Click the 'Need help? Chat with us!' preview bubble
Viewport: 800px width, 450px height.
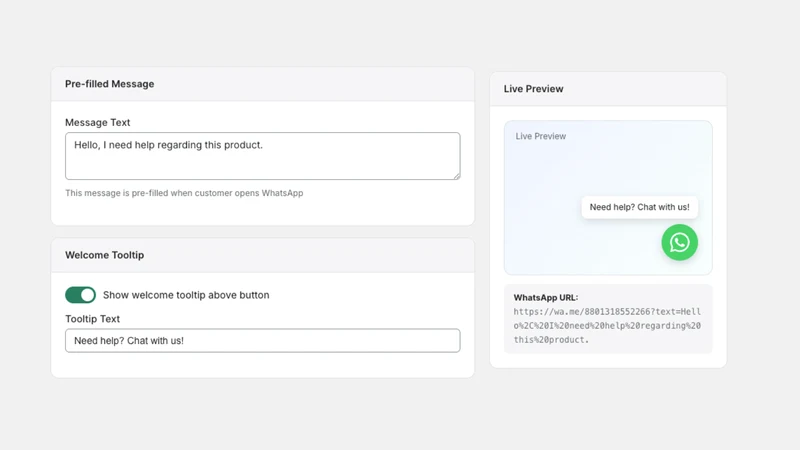(639, 207)
